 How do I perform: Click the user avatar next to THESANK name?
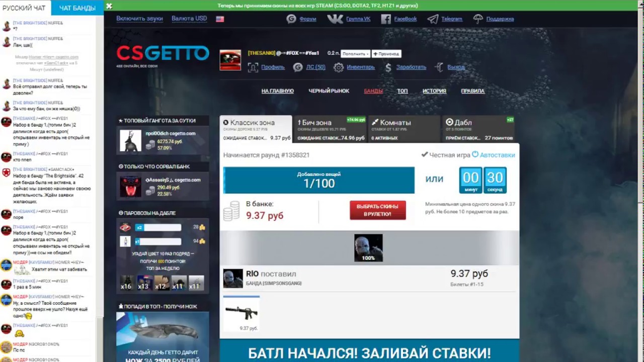coord(230,60)
